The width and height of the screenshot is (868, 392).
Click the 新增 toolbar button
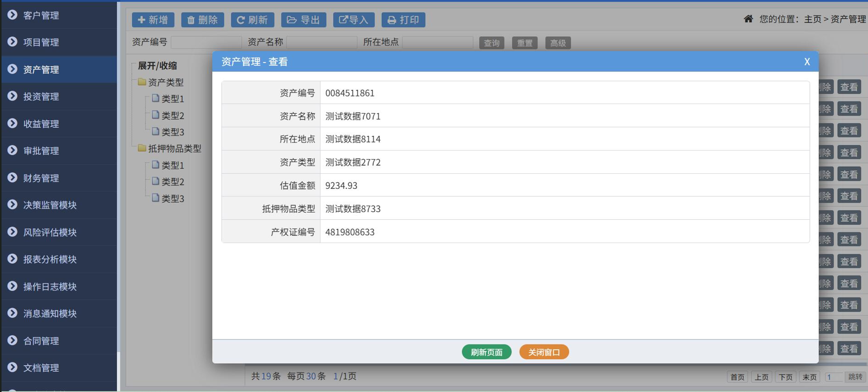[153, 20]
